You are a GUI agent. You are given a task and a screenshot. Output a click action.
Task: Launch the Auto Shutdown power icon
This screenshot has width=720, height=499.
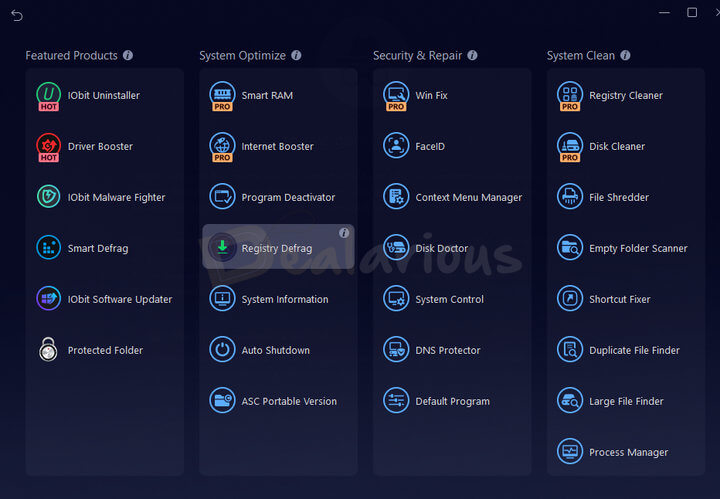coord(222,350)
